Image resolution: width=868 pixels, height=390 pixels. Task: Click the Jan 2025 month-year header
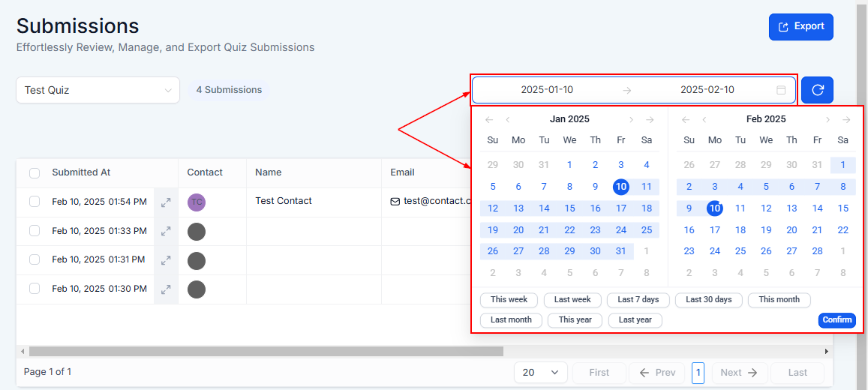point(569,119)
